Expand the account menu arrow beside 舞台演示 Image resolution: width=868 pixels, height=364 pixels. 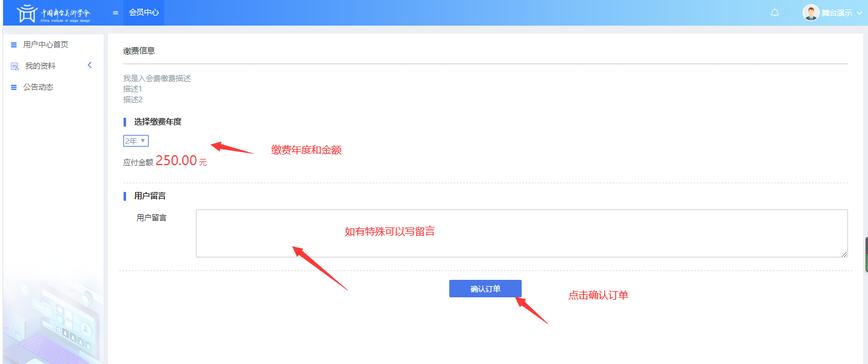[x=859, y=13]
